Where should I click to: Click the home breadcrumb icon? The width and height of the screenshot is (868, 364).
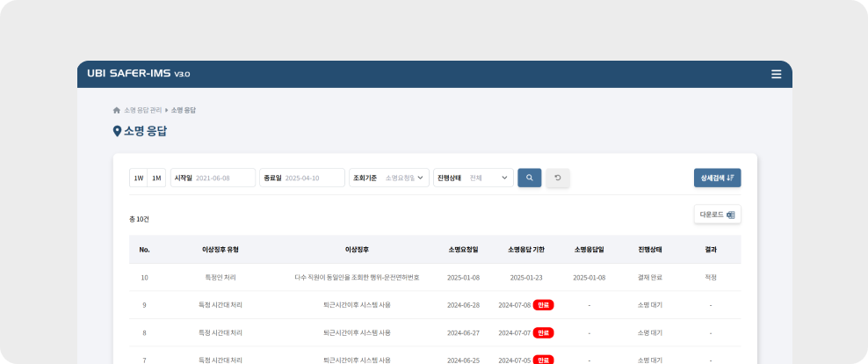tap(116, 110)
